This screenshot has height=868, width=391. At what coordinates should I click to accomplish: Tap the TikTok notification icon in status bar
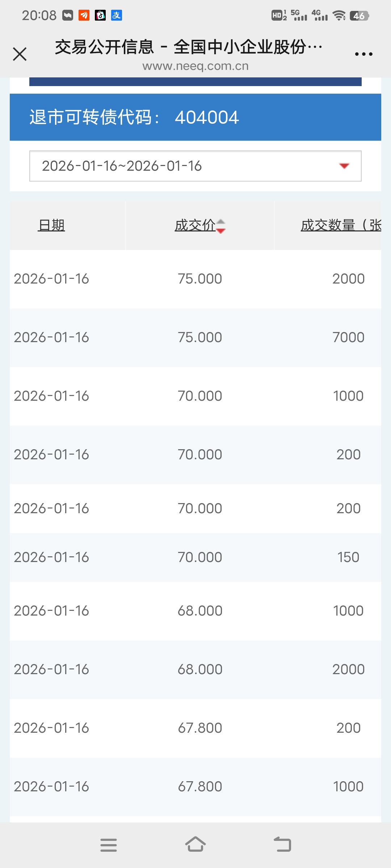click(x=100, y=15)
